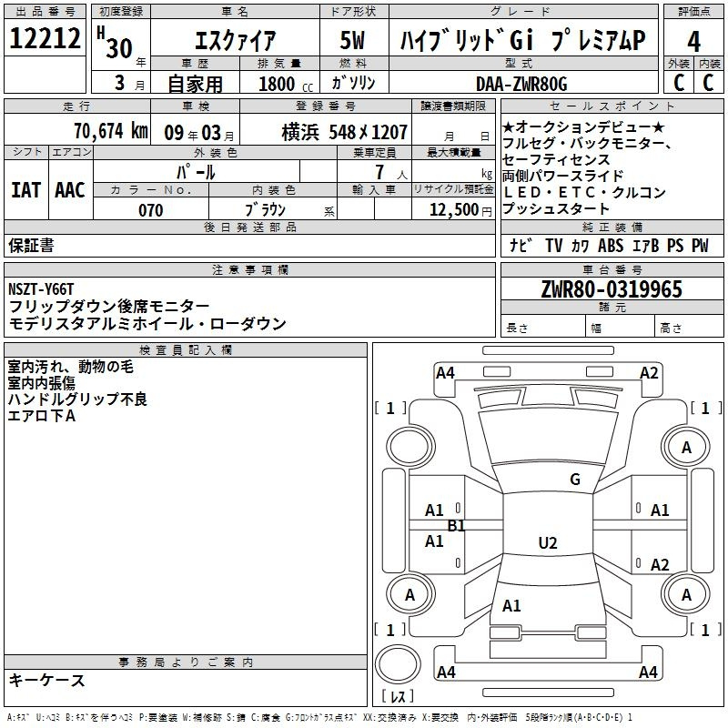Click inspector note 室内汚れ、動物の毛
This screenshot has height=728, width=728.
pos(71,367)
